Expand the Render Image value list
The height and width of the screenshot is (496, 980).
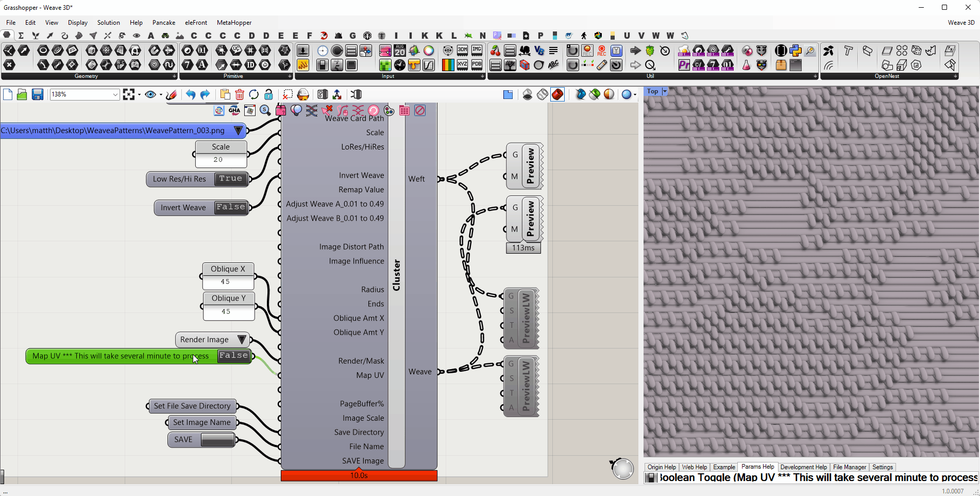coord(242,340)
